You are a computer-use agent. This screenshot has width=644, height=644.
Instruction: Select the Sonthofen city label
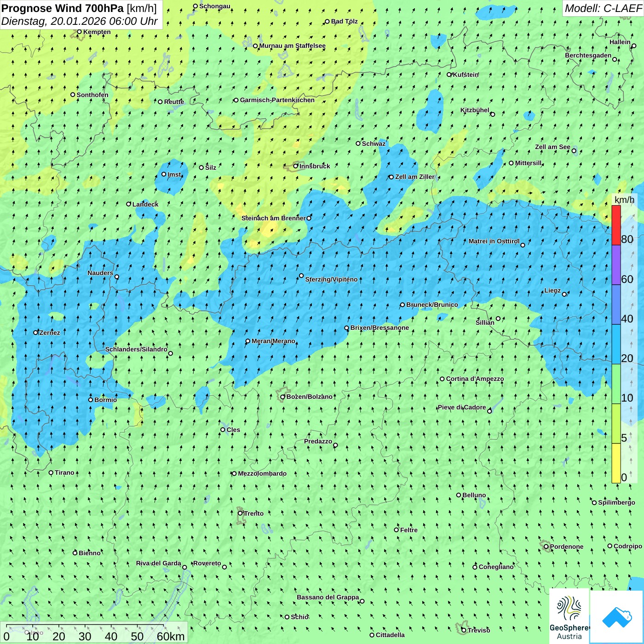click(x=92, y=95)
